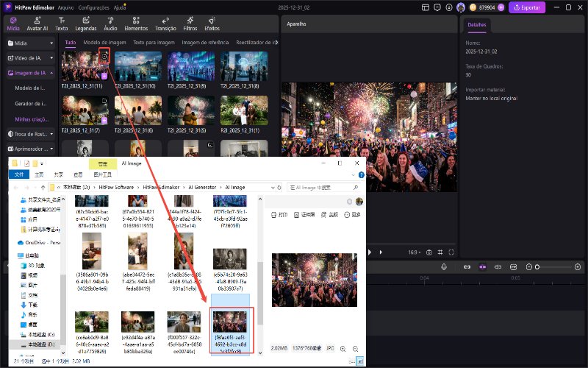Select the T2I_2025_12_31(10) thumbnail

coord(138,66)
